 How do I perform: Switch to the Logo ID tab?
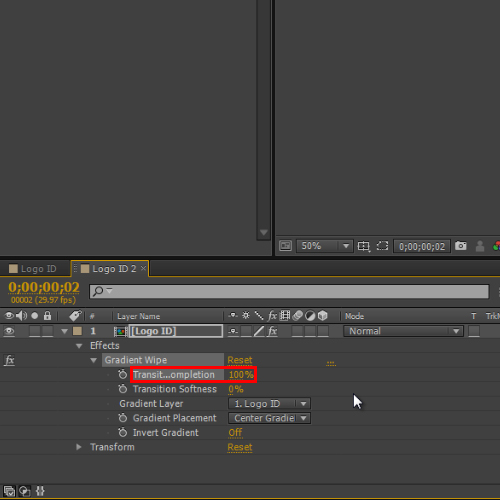coord(33,269)
